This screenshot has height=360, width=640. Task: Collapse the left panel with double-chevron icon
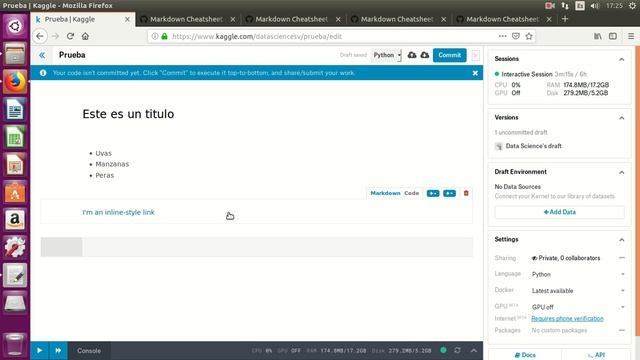click(x=42, y=55)
